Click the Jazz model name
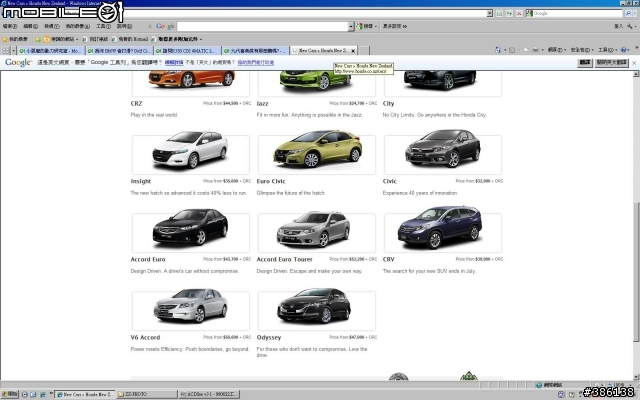The image size is (640, 400). [262, 104]
